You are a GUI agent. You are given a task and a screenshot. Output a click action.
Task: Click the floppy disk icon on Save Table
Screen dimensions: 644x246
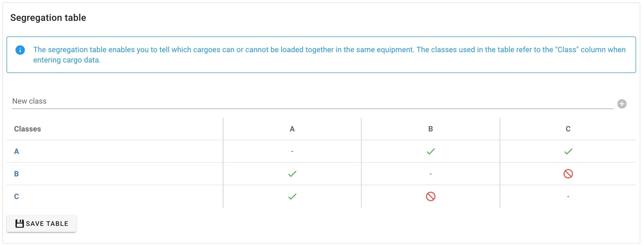[x=19, y=223]
